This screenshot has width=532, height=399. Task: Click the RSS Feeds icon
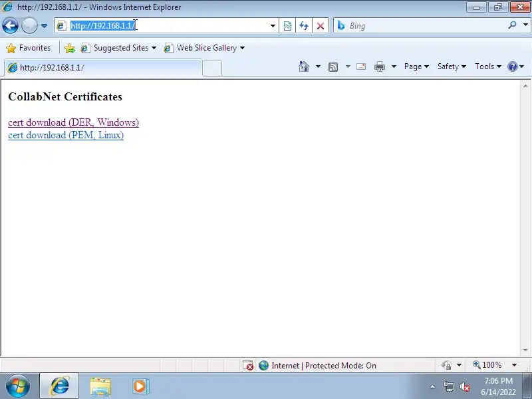[333, 67]
